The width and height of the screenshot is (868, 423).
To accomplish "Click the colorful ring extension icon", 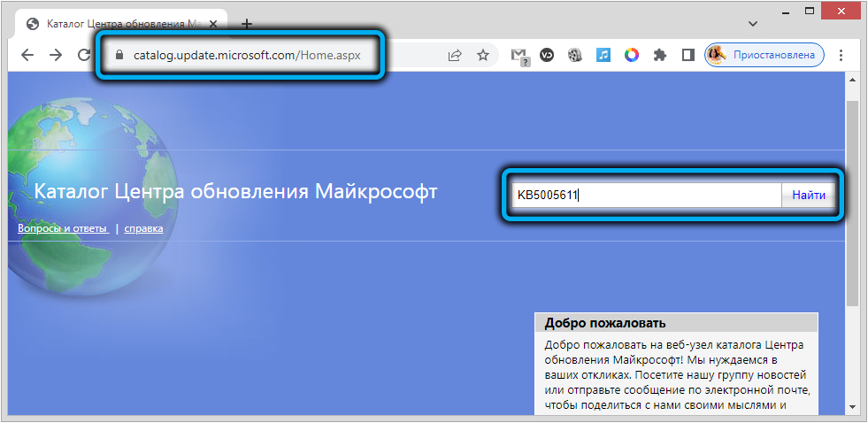I will coord(631,55).
